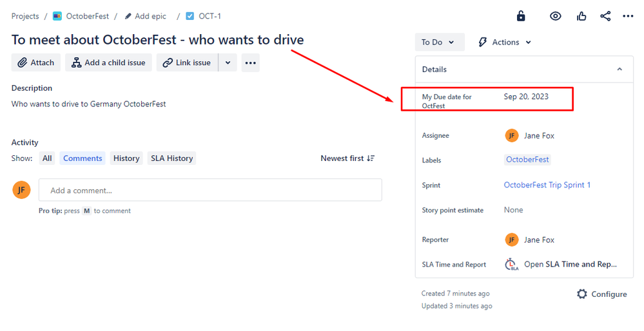Add a child issue

(x=108, y=62)
